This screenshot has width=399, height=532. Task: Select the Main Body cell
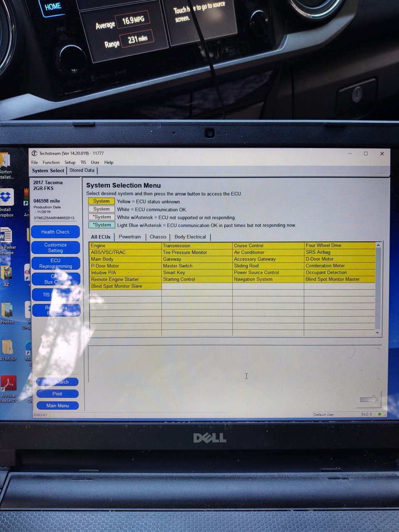point(125,259)
